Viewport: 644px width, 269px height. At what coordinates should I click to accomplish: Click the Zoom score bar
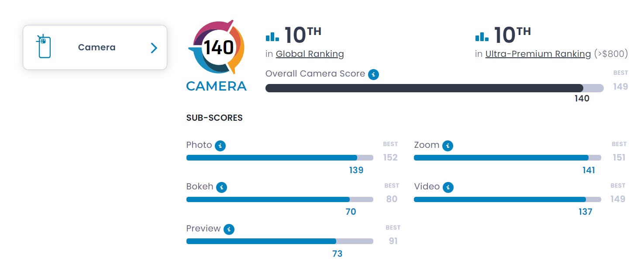point(507,158)
